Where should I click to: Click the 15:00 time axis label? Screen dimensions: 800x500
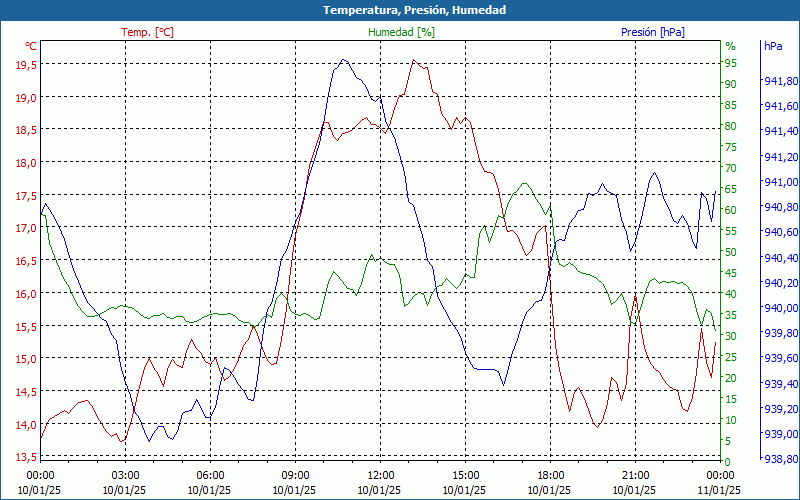coord(465,474)
